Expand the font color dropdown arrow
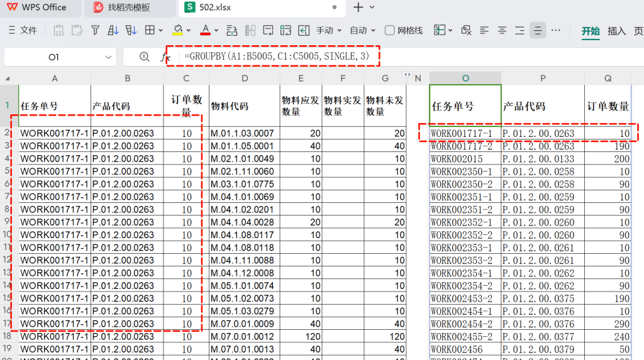The image size is (644, 360). tap(216, 30)
